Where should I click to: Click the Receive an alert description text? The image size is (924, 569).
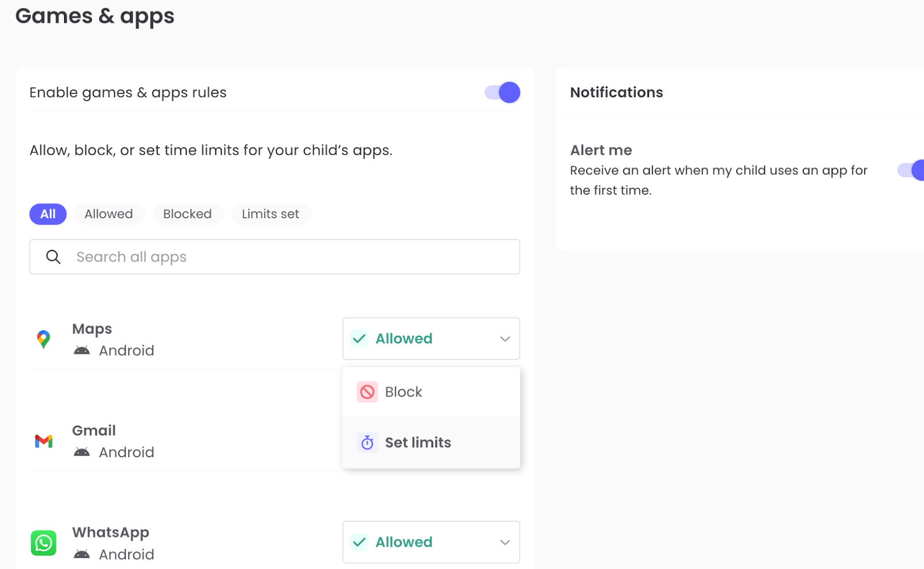click(x=718, y=180)
